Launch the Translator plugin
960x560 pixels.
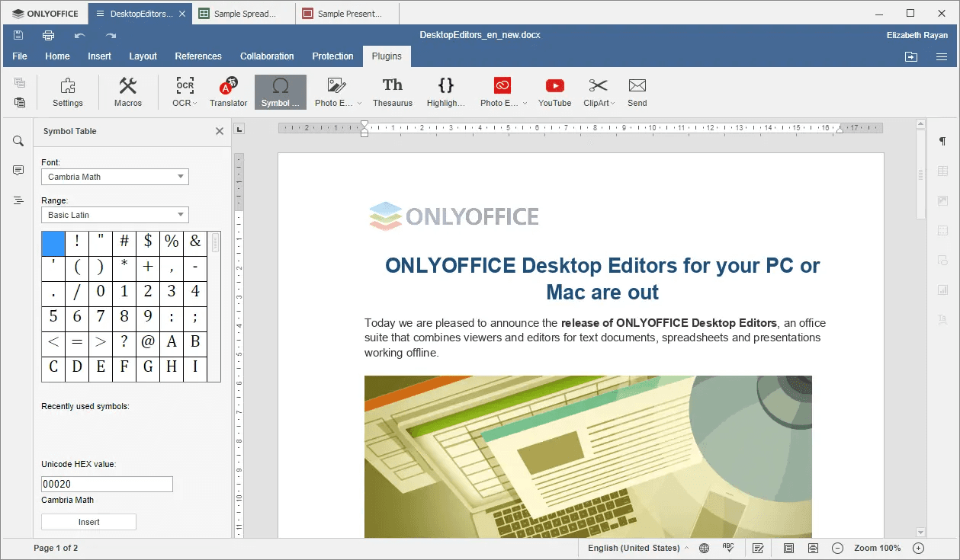coord(228,91)
